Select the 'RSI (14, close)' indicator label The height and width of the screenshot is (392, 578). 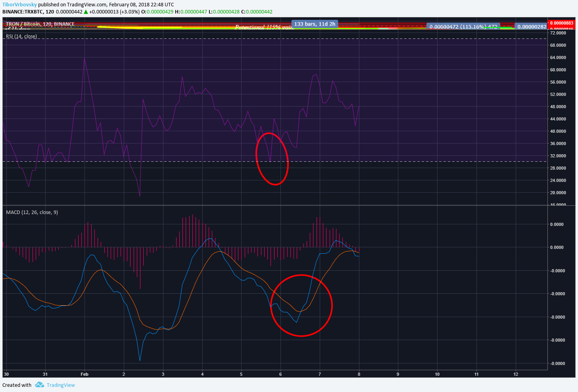(x=21, y=36)
